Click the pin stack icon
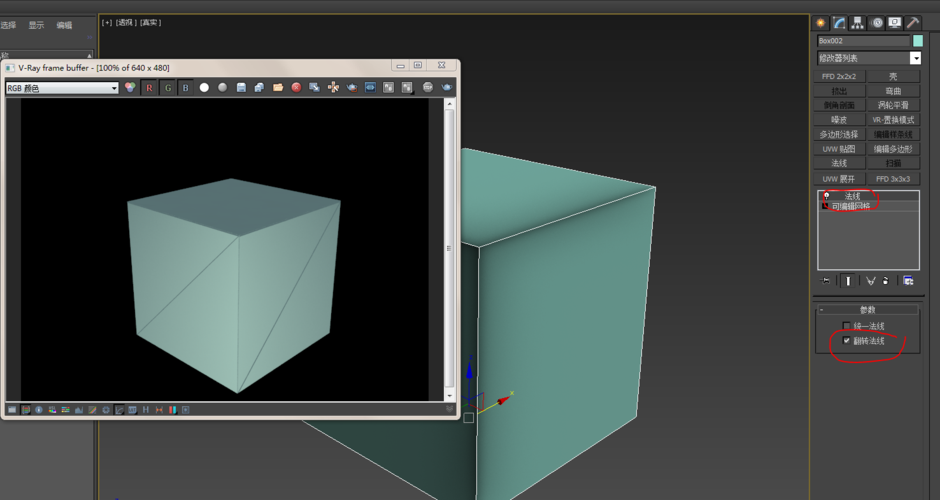Image resolution: width=940 pixels, height=500 pixels. (x=826, y=281)
